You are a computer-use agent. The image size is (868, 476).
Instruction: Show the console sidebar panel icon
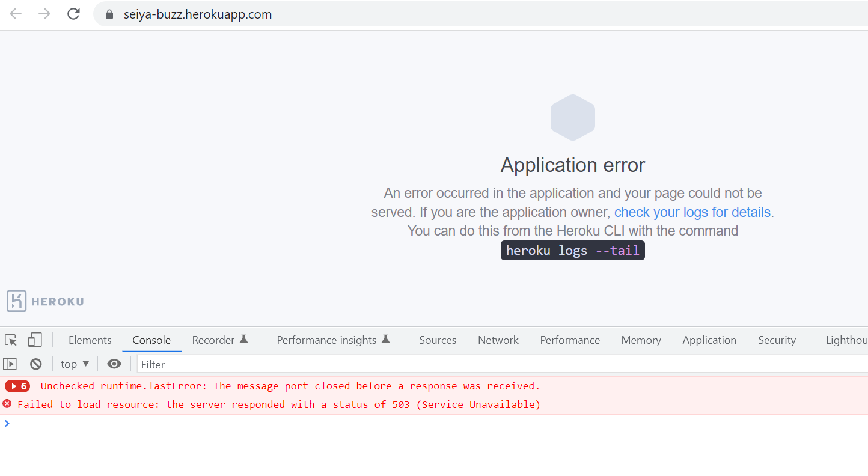[10, 364]
